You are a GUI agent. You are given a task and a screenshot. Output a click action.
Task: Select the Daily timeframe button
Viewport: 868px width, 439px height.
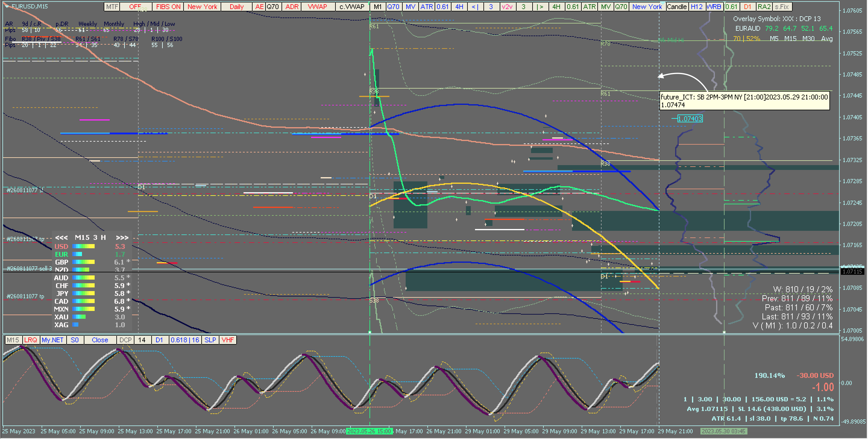236,7
